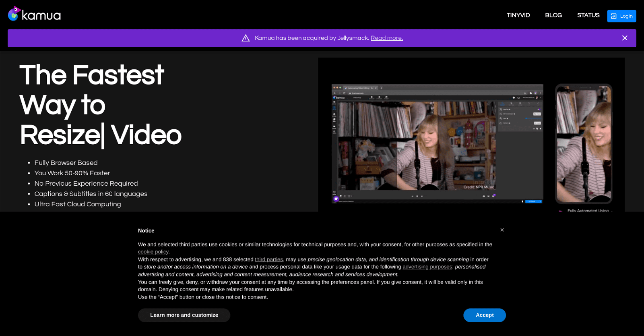Image resolution: width=644 pixels, height=336 pixels.
Task: Click the Zoom magnifier icon in demo panel
Action: [501, 118]
